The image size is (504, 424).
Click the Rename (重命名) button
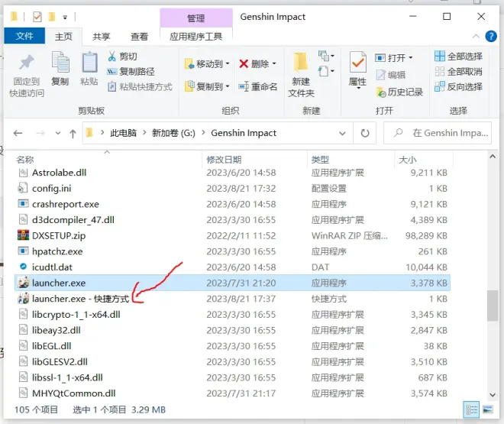[x=258, y=86]
